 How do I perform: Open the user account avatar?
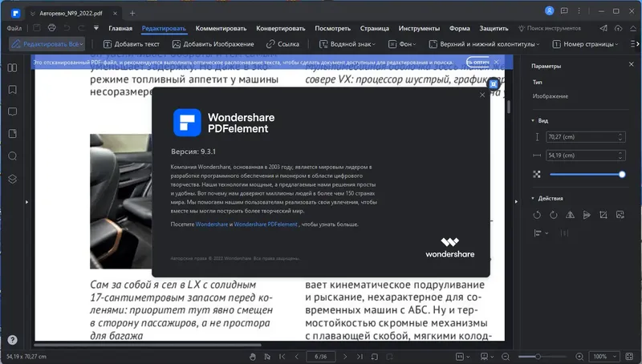[550, 11]
